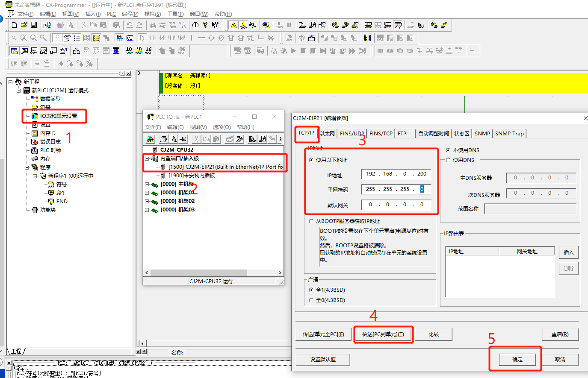Select the 使用以下地址 radio button

[x=311, y=160]
